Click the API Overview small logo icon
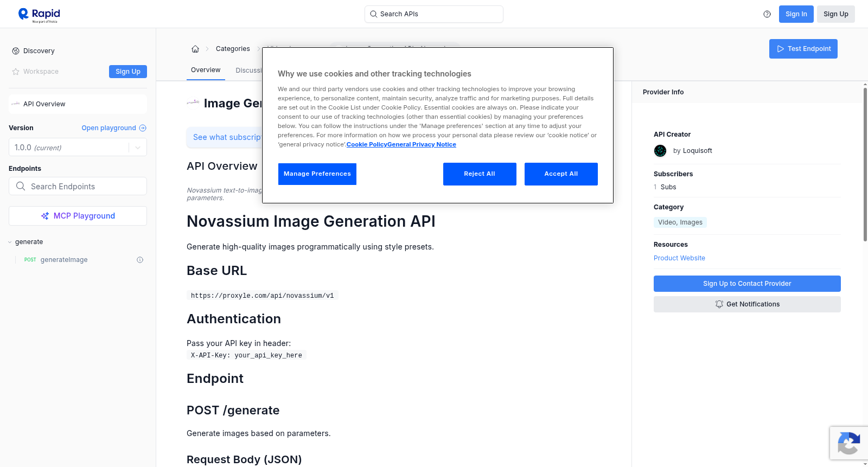Image resolution: width=868 pixels, height=467 pixels. [16, 104]
